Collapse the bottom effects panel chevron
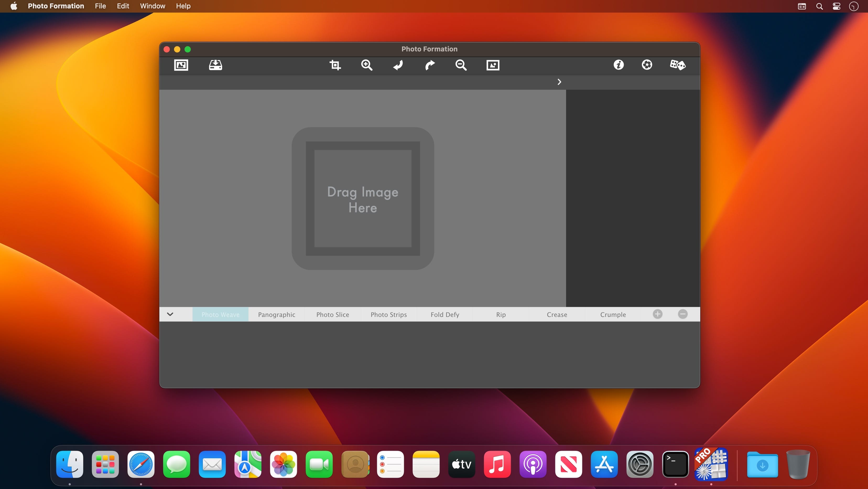The image size is (868, 489). [170, 314]
